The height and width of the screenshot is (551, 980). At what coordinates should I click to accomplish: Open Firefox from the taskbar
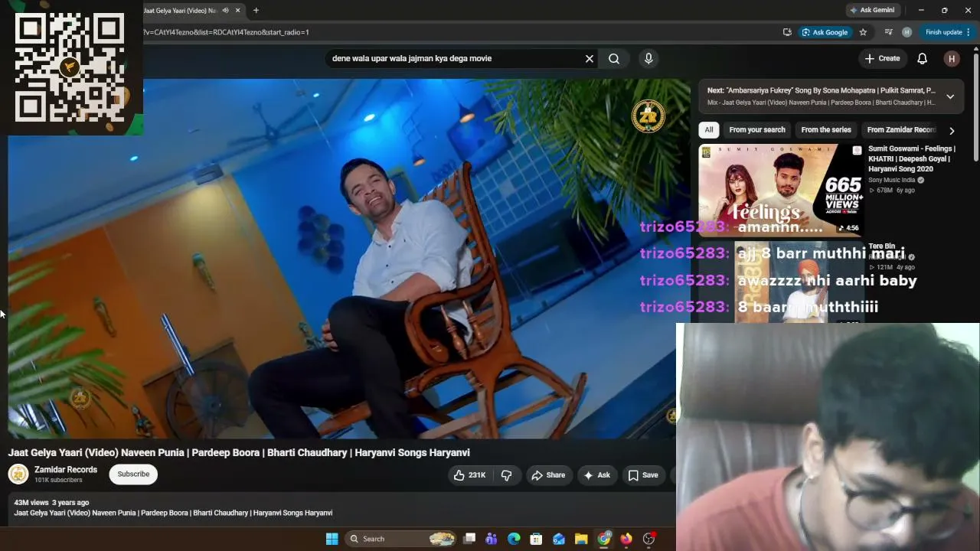(626, 539)
